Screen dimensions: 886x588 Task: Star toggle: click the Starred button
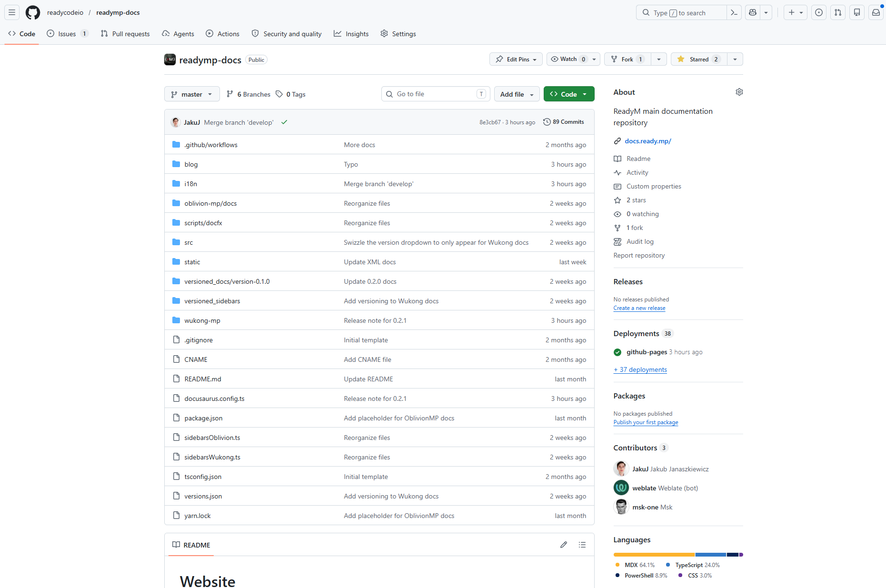[x=699, y=59]
